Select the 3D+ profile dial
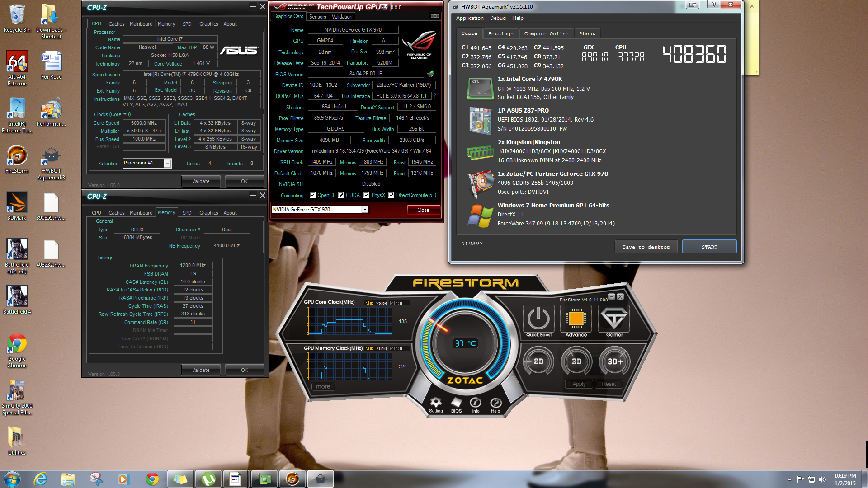This screenshot has height=488, width=868. (615, 361)
